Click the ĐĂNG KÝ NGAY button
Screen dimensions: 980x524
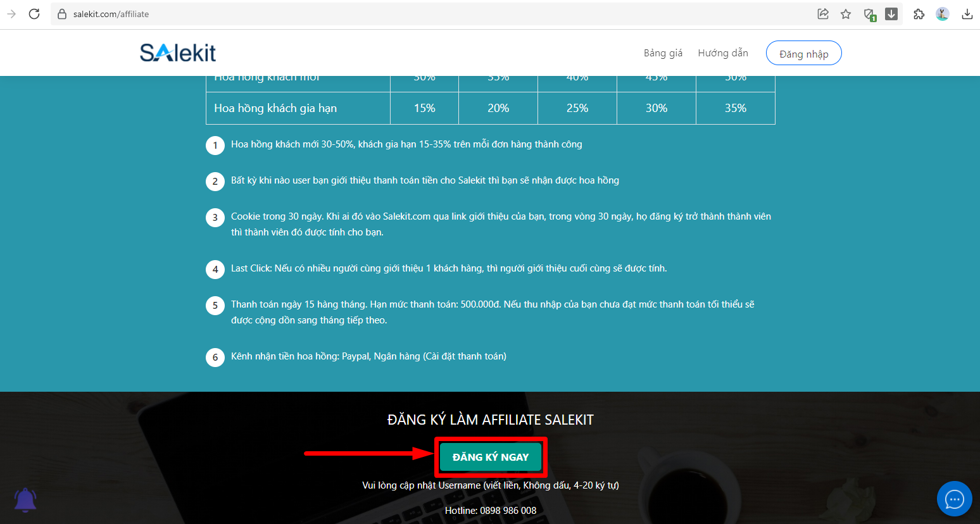coord(491,457)
